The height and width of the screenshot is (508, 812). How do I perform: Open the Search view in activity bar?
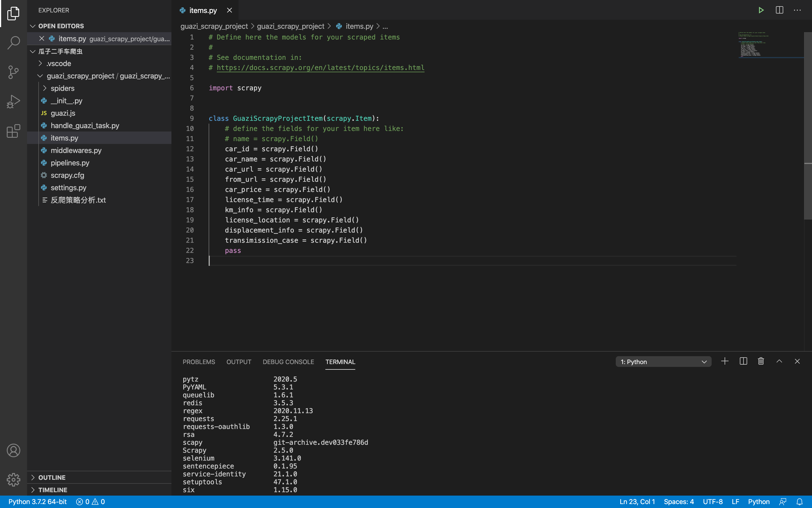(x=14, y=43)
